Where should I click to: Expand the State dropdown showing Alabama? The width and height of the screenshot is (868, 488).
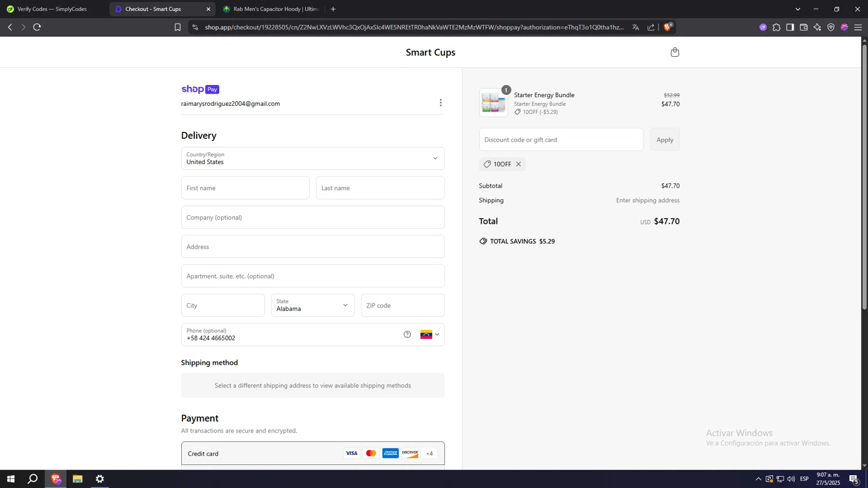(x=313, y=305)
